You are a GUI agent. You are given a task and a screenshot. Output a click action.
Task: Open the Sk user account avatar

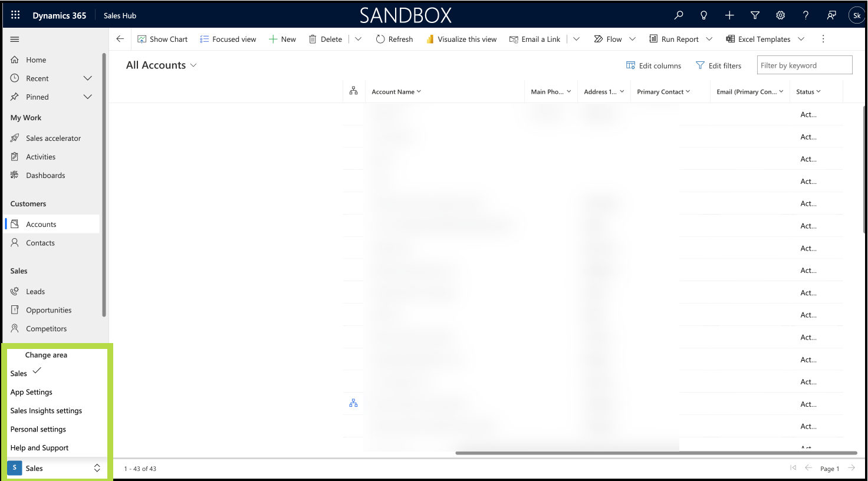857,16
